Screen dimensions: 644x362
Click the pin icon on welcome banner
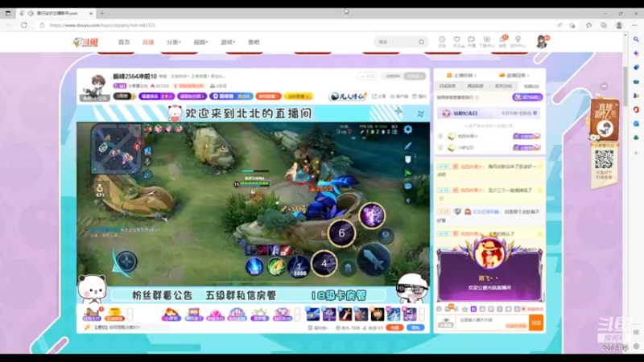coord(420,113)
